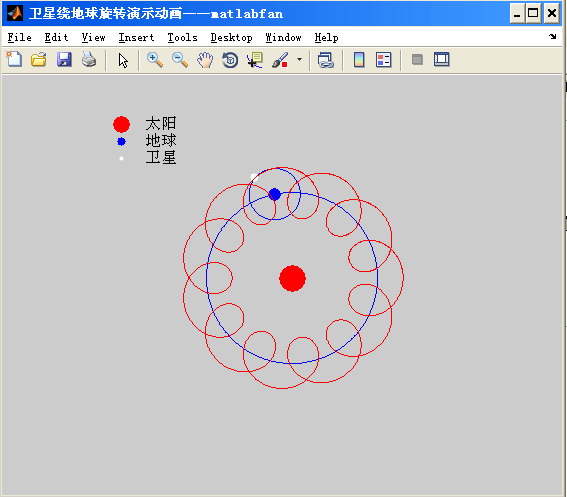Activate the Zoom In magnifier tool

click(155, 60)
